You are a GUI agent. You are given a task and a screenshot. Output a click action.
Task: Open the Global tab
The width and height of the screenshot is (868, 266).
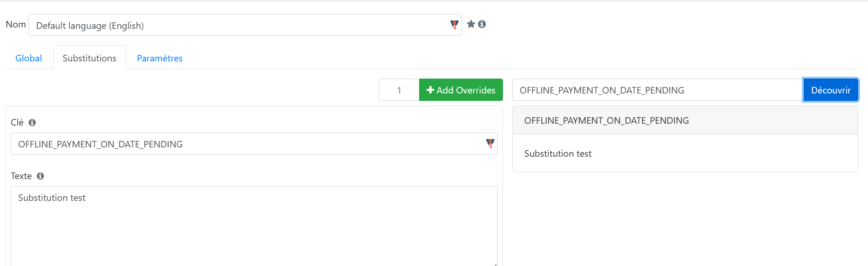[x=28, y=58]
